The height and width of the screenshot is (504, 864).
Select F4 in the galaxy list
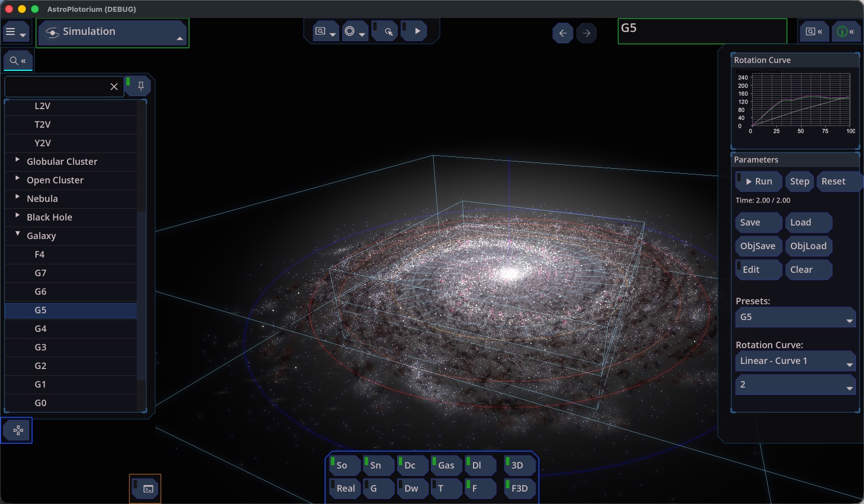[71, 254]
